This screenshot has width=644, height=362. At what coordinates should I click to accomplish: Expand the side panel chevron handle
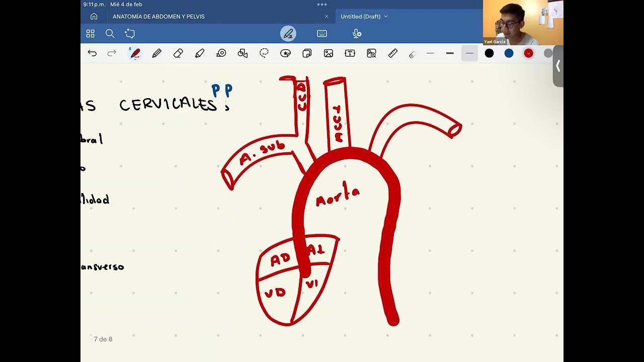[558, 66]
